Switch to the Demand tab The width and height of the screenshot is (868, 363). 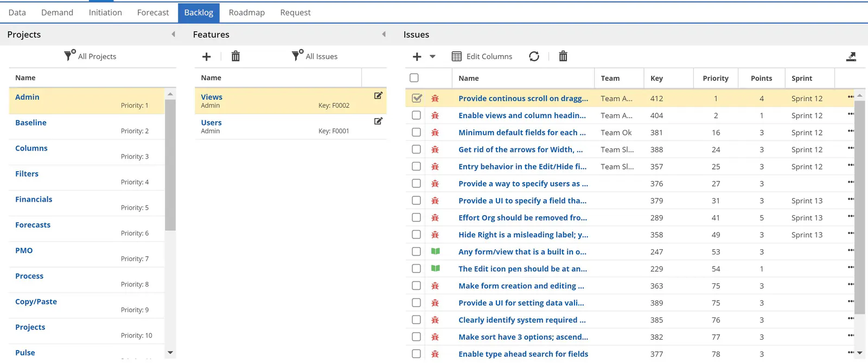[x=57, y=12]
